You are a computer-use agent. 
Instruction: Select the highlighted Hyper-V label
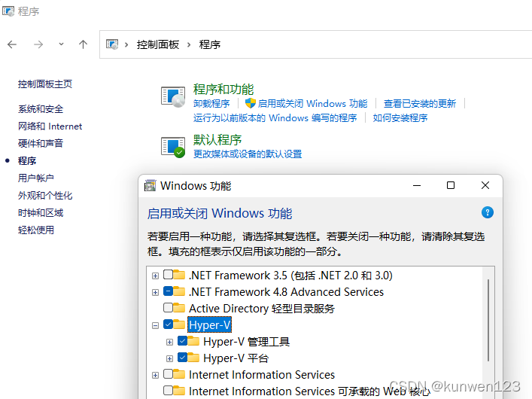210,325
